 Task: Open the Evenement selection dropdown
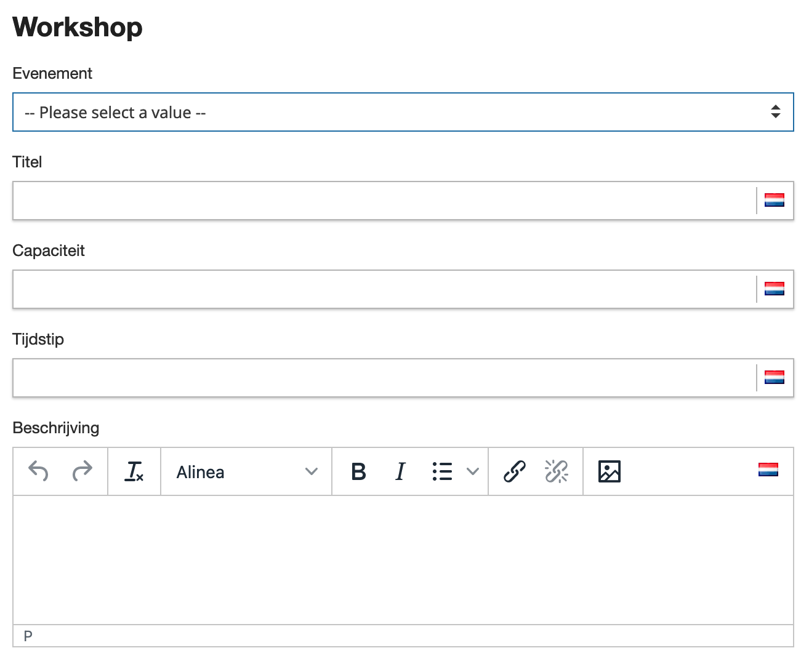(x=403, y=112)
